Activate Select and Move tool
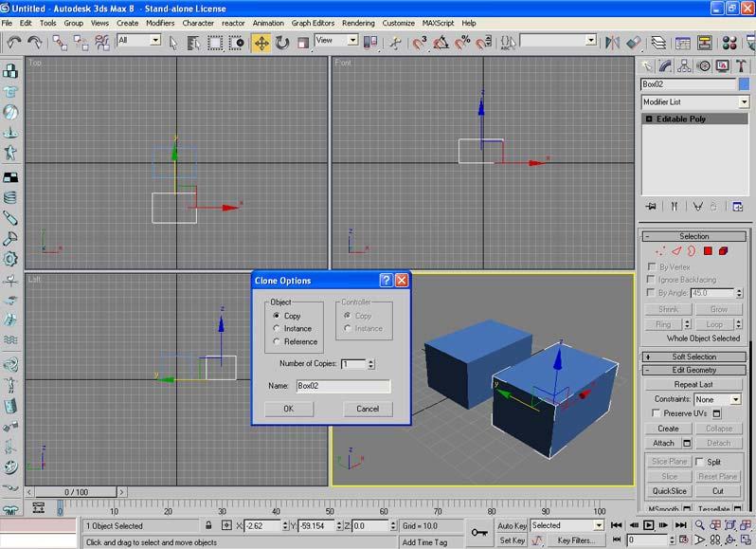 tap(261, 43)
